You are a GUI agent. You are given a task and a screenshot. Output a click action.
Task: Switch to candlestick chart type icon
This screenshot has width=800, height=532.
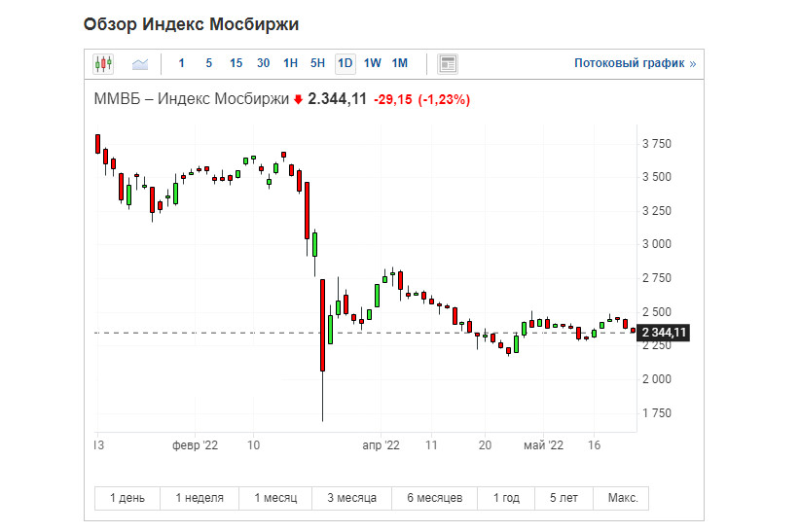coord(103,64)
